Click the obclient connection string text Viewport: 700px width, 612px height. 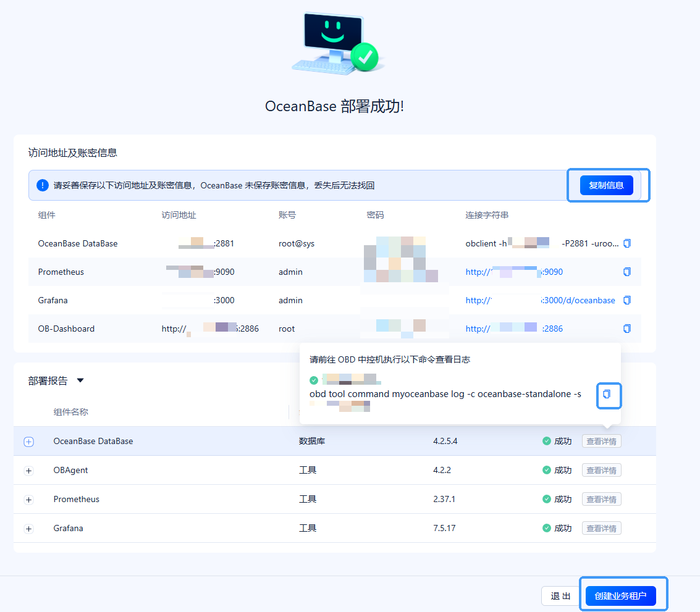542,243
